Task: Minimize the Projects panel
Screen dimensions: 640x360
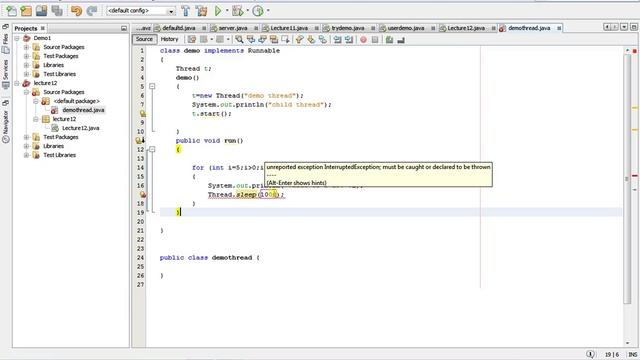Action: [x=124, y=28]
